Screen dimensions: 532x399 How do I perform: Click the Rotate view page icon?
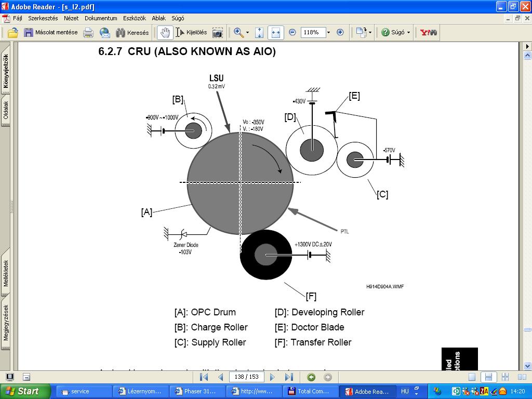click(361, 33)
